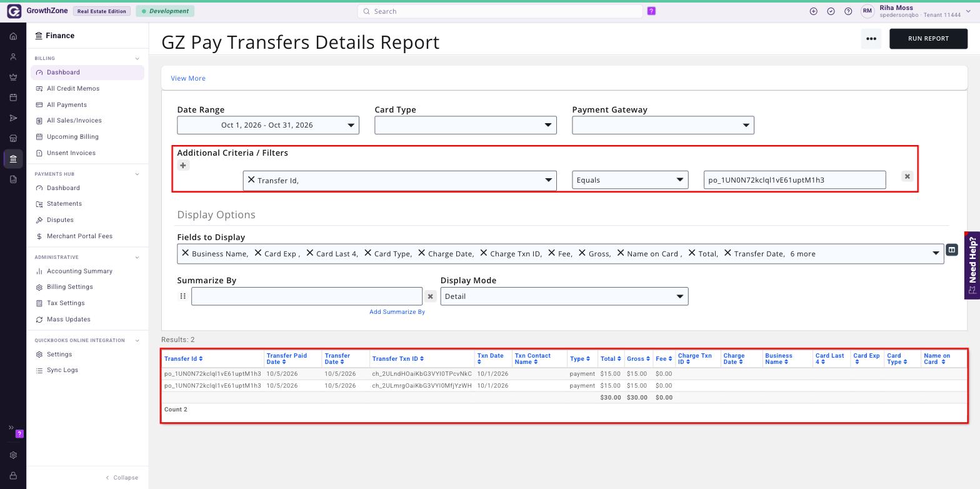Clear the Summarize By field
980x489 pixels.
tap(431, 296)
